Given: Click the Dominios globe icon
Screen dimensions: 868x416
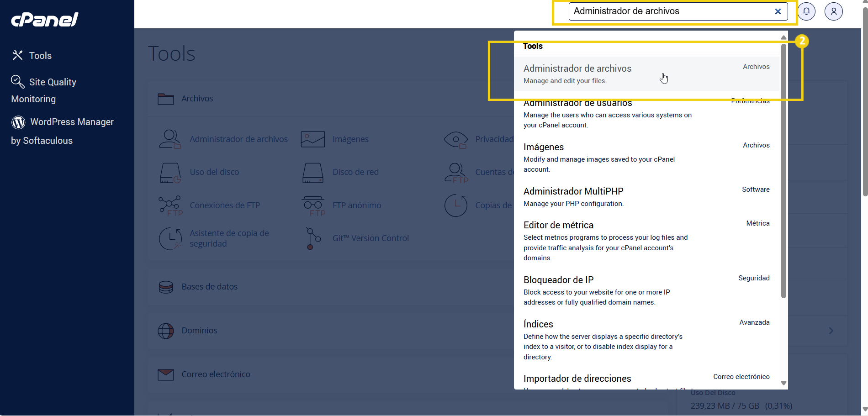Looking at the screenshot, I should tap(165, 331).
